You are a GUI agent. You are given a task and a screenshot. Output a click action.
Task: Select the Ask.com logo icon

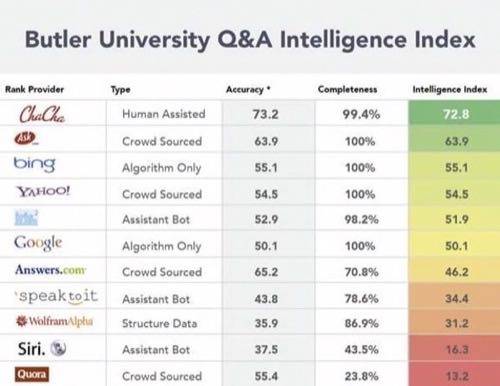click(x=26, y=138)
